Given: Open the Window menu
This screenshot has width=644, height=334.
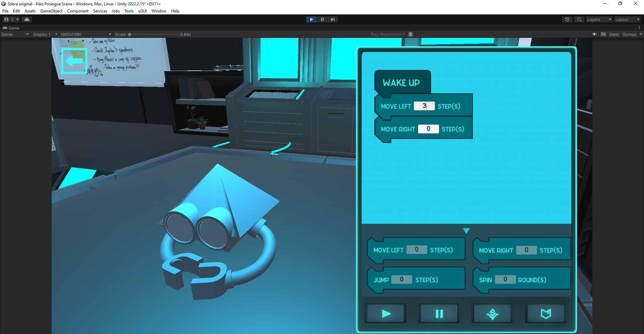Looking at the screenshot, I should click(159, 11).
